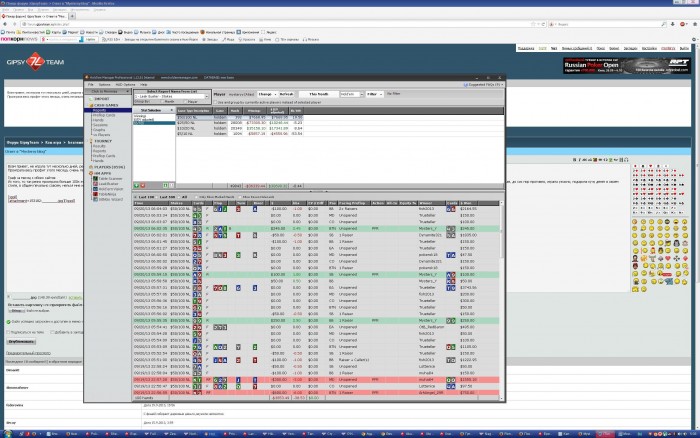Close the Stat Selection panel
The image size is (700, 438).
[171, 110]
